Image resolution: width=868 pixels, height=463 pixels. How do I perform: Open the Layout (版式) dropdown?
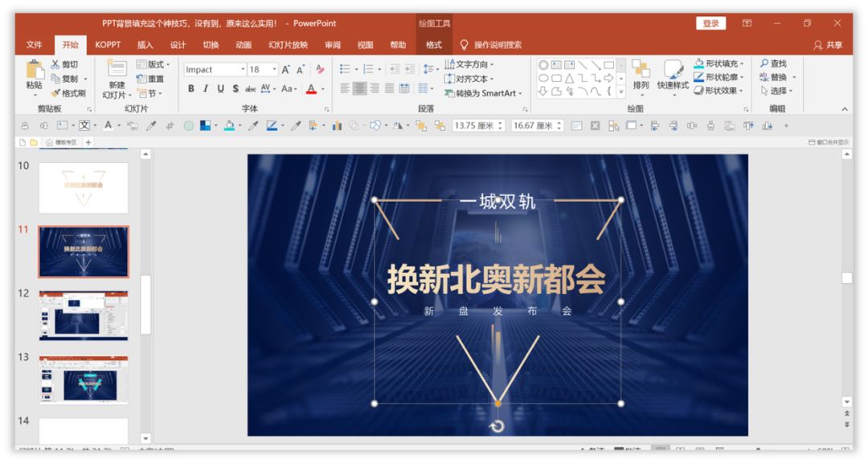154,64
